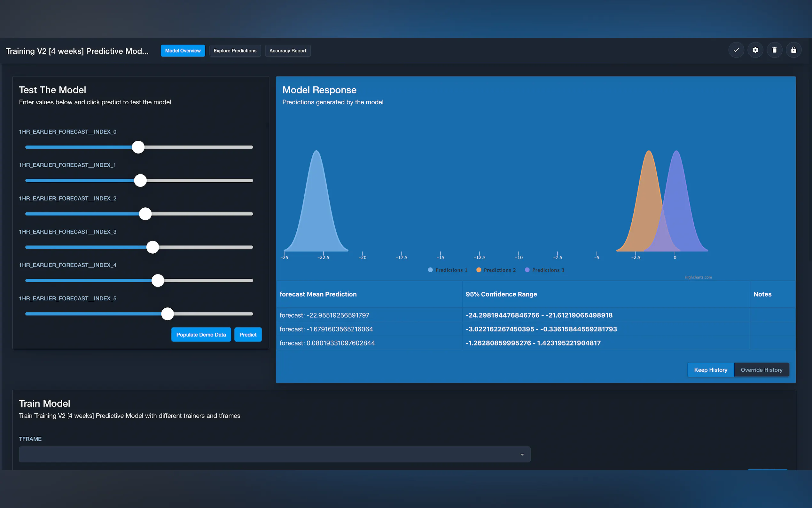Click the checkmark icon in header
Screen dimensions: 812x508
[x=736, y=51]
